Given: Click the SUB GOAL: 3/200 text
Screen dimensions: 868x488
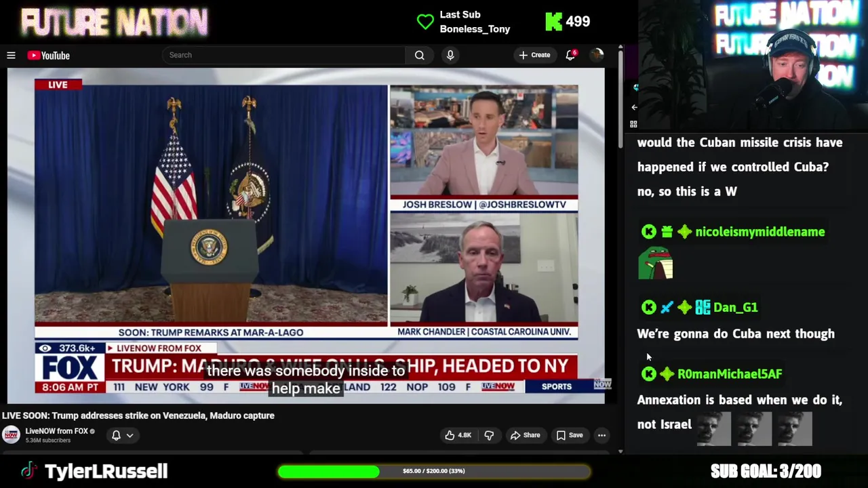Looking at the screenshot, I should pos(766,471).
